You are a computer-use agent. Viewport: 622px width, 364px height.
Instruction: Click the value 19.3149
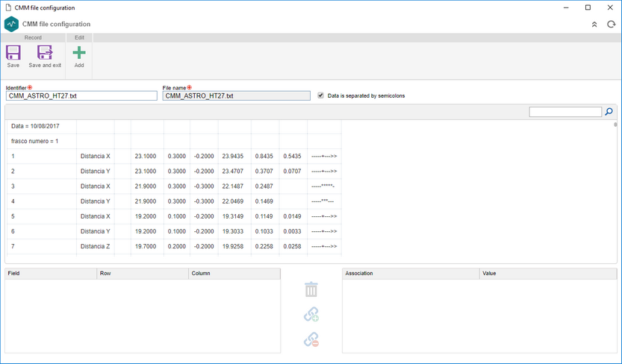click(233, 216)
